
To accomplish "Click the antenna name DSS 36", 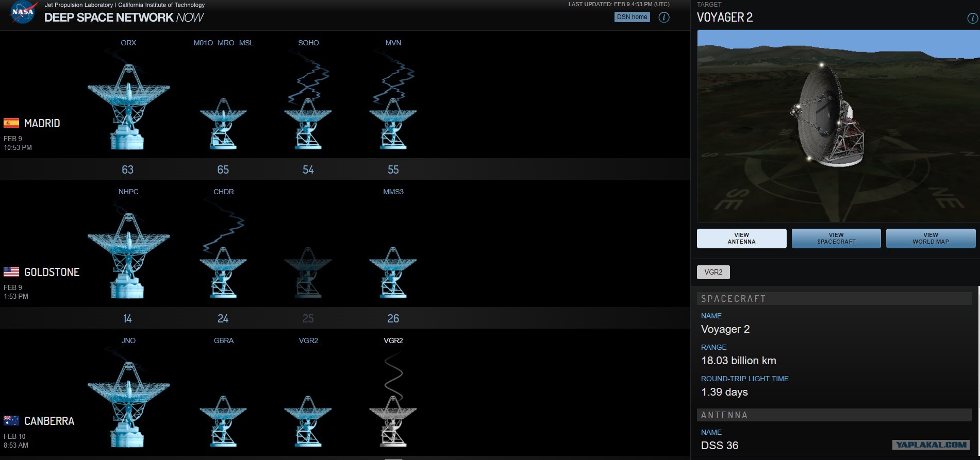I will point(720,445).
